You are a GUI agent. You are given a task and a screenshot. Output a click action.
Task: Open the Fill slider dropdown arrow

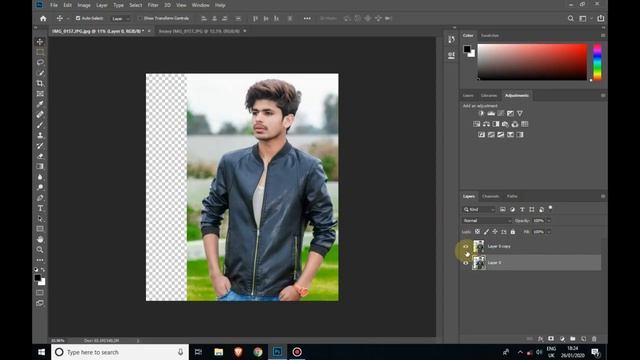coord(549,232)
